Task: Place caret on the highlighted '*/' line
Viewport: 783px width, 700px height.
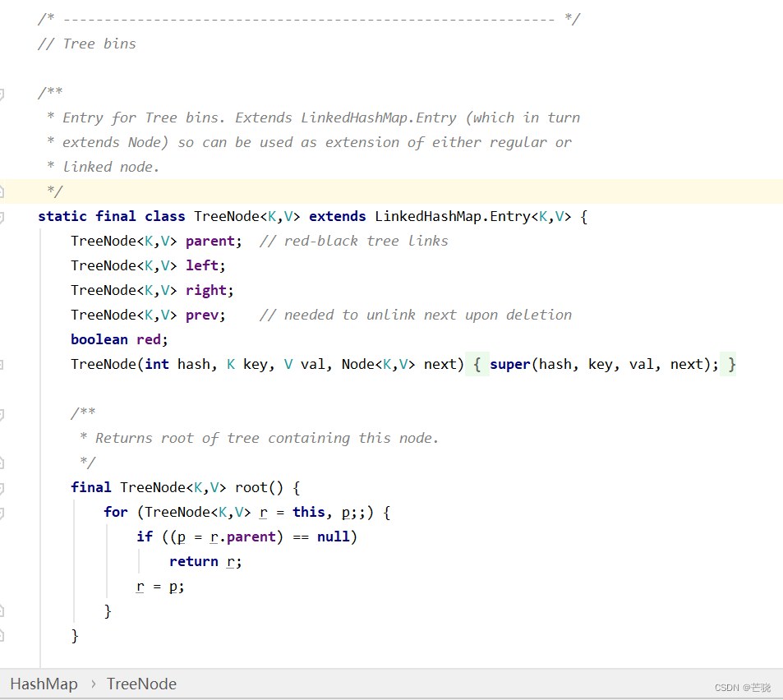Action: [391, 191]
